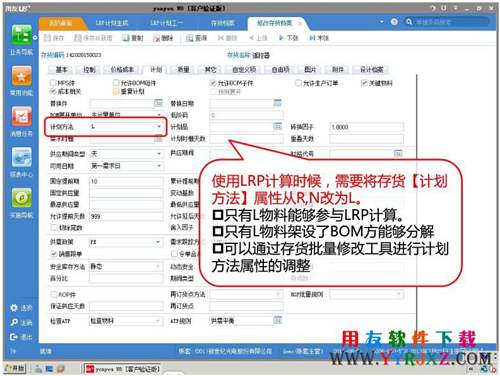Toggle the 允许BOM子件 checkbox

coord(213,82)
